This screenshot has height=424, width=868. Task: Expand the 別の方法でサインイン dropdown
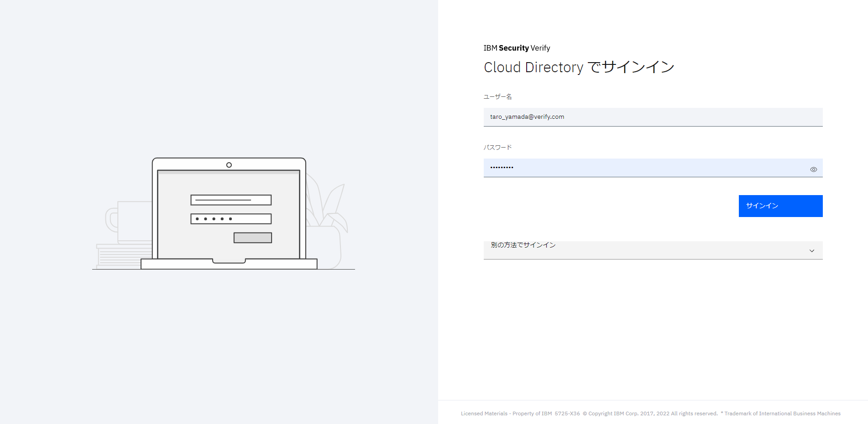pos(653,250)
